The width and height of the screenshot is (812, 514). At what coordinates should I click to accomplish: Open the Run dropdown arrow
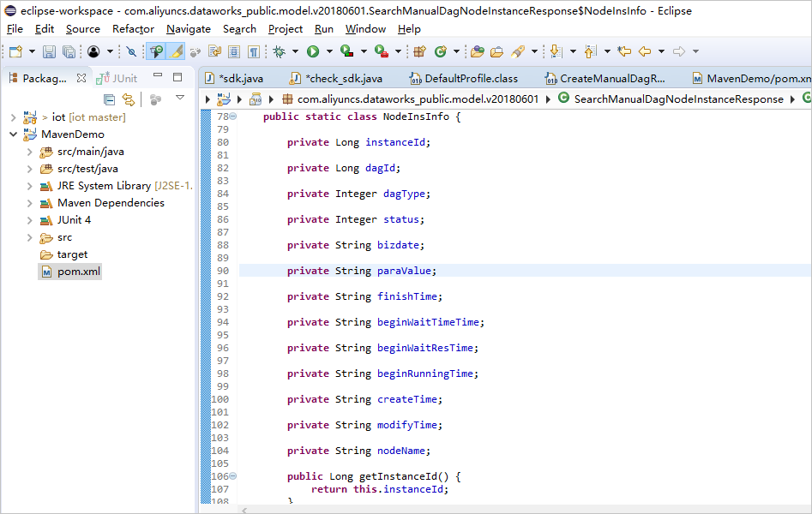click(x=329, y=51)
